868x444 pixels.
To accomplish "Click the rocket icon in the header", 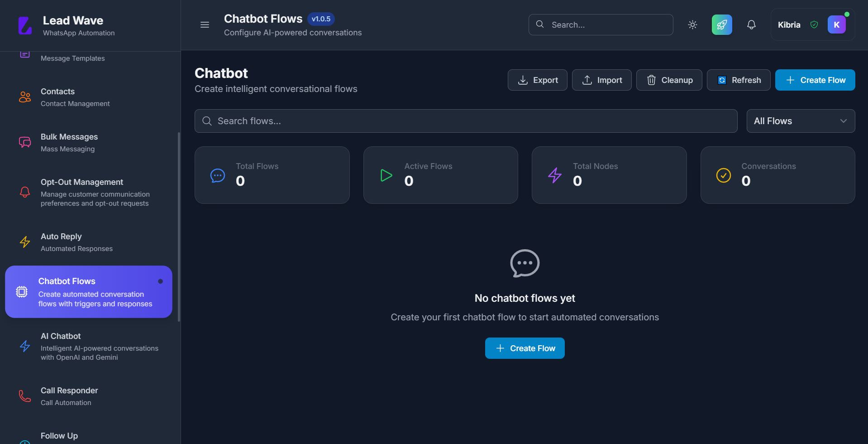I will (722, 25).
